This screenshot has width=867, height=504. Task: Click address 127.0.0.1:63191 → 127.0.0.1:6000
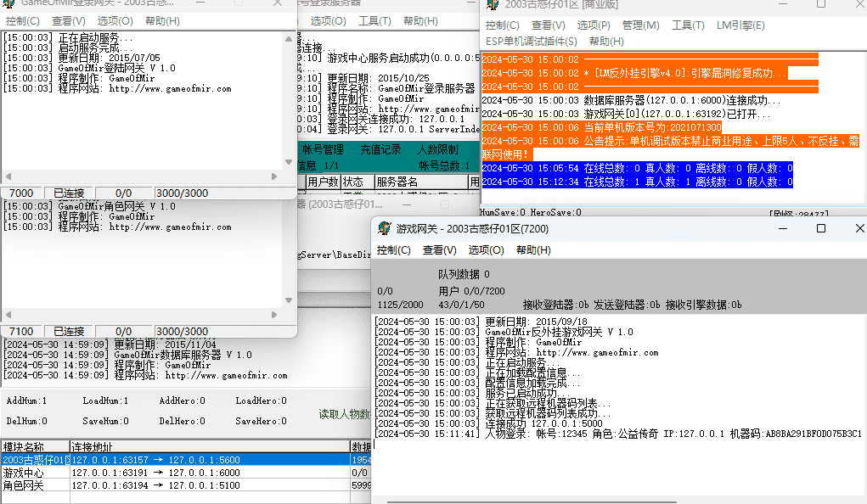tap(156, 473)
